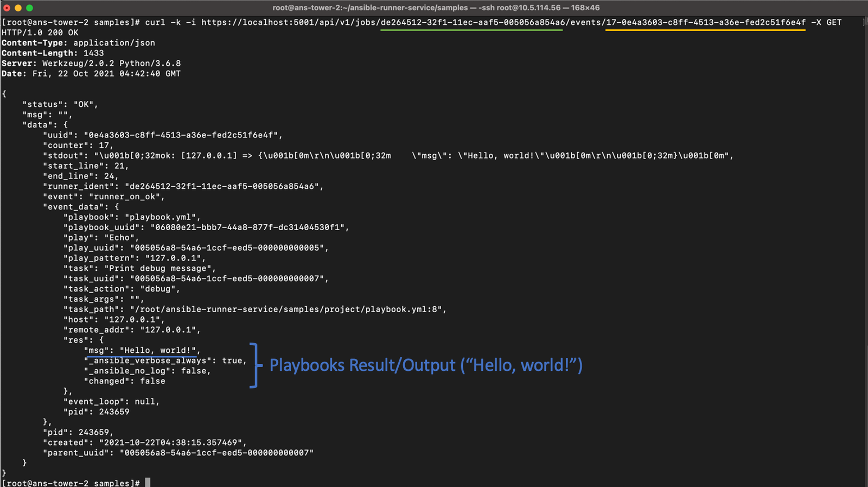The width and height of the screenshot is (868, 487).
Task: Select the blue "Playbooks Result/Output" annotation text
Action: pyautogui.click(x=425, y=365)
